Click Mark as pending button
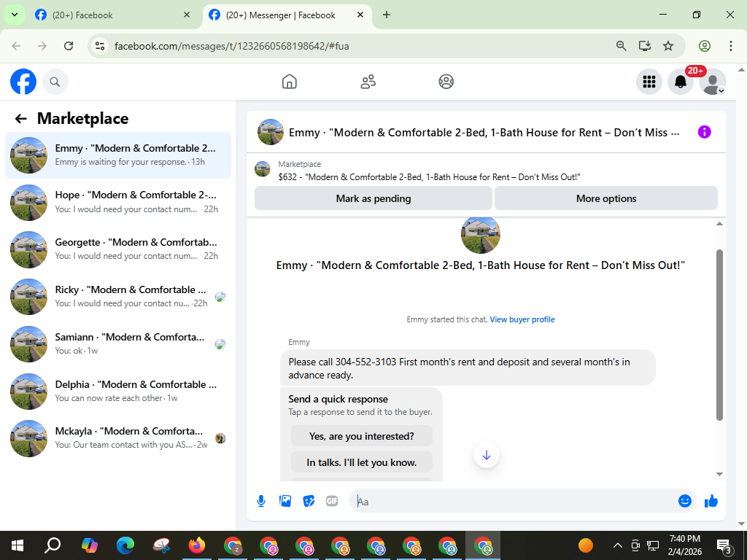The height and width of the screenshot is (560, 747). tap(373, 198)
